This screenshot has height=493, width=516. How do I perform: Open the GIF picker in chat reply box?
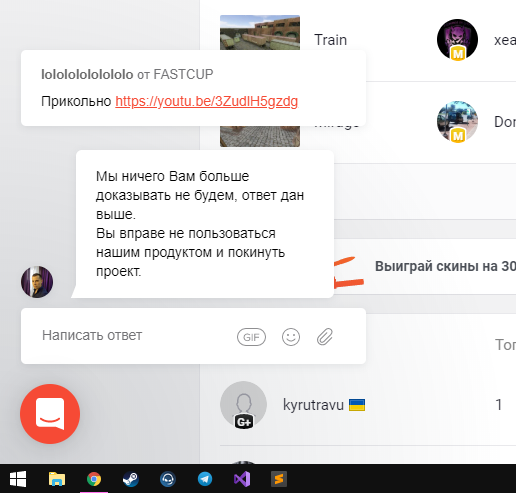(251, 337)
